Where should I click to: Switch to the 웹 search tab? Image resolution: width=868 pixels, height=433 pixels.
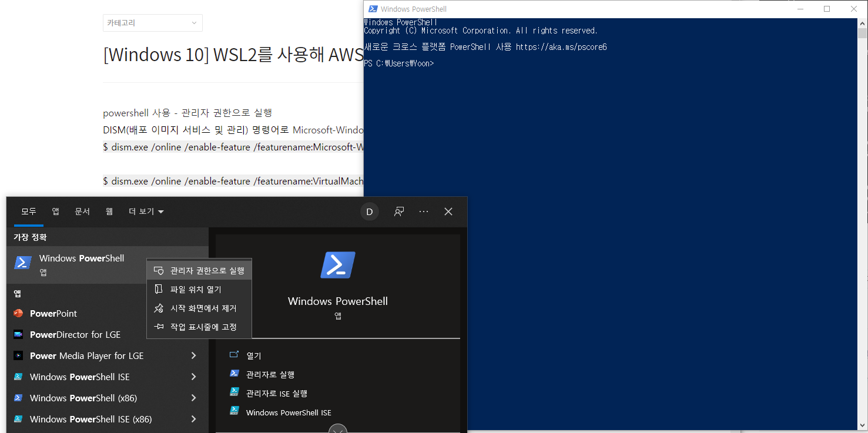coord(109,212)
